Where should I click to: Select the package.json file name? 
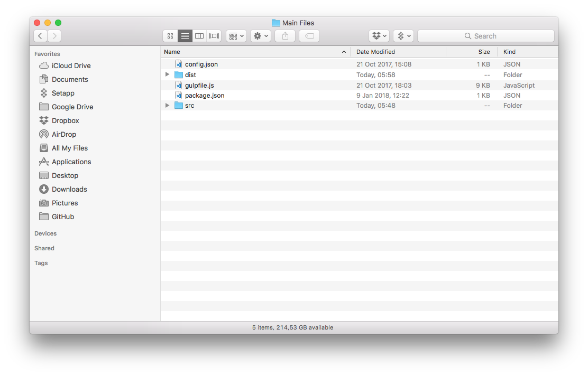(205, 96)
